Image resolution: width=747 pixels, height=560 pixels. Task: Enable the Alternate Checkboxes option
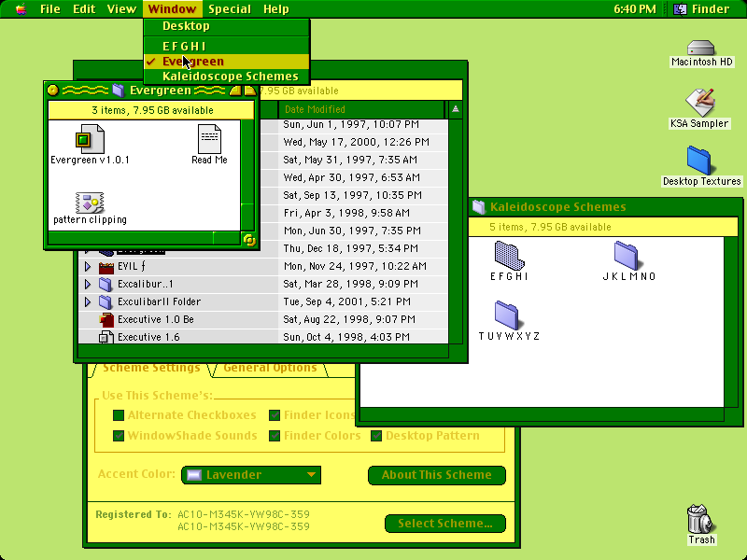tap(119, 415)
